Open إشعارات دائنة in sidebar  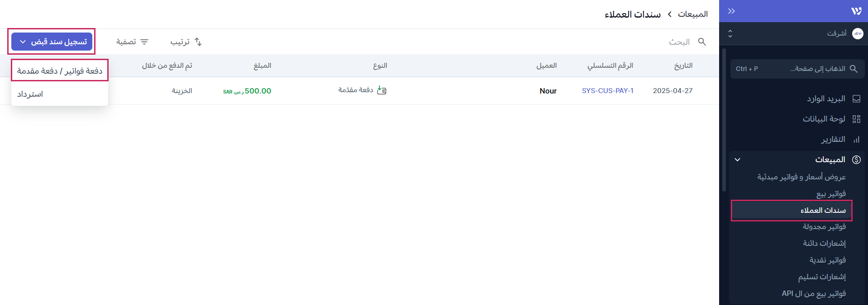click(824, 243)
